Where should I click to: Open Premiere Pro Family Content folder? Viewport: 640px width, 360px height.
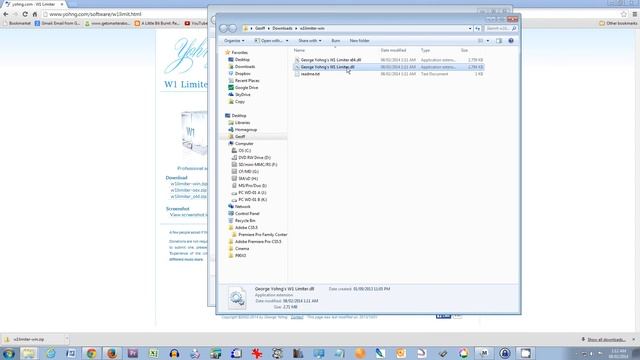tap(262, 234)
